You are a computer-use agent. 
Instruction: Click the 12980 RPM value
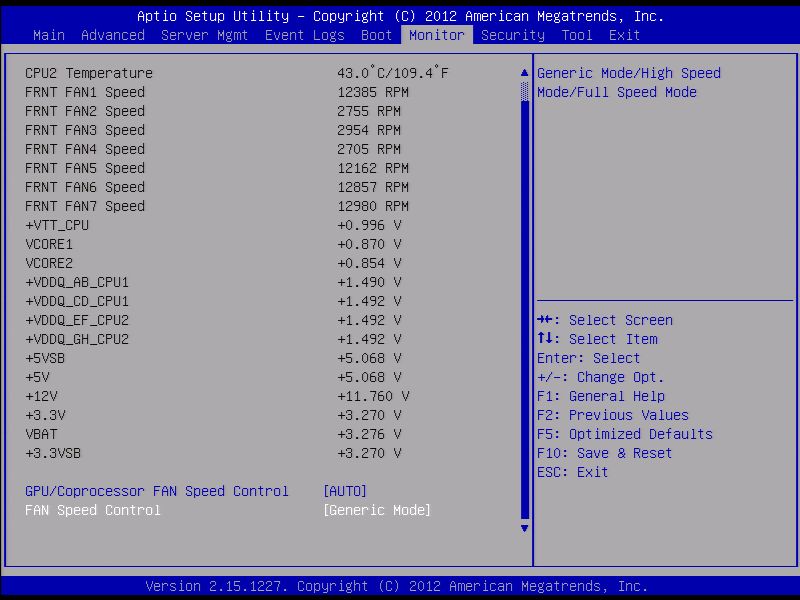(373, 206)
